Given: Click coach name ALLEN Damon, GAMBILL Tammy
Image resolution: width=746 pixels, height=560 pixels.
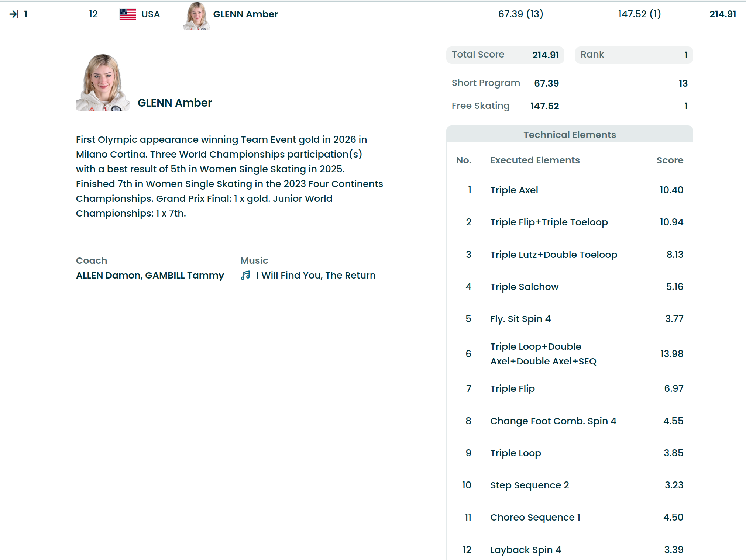Looking at the screenshot, I should (150, 276).
